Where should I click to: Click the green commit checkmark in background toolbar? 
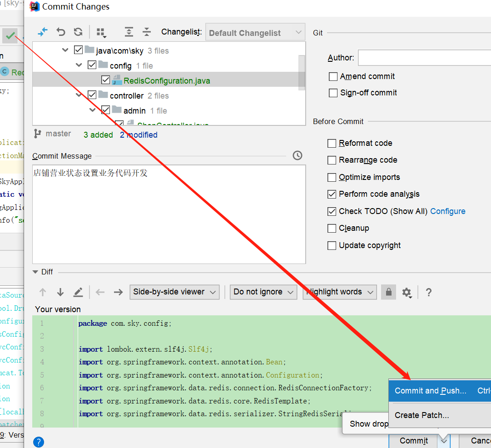coord(10,35)
